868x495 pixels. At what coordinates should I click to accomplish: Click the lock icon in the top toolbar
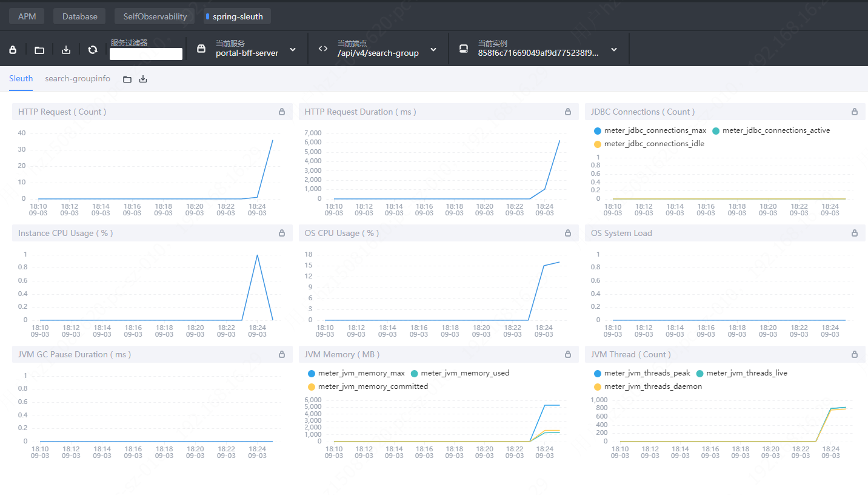pos(13,49)
